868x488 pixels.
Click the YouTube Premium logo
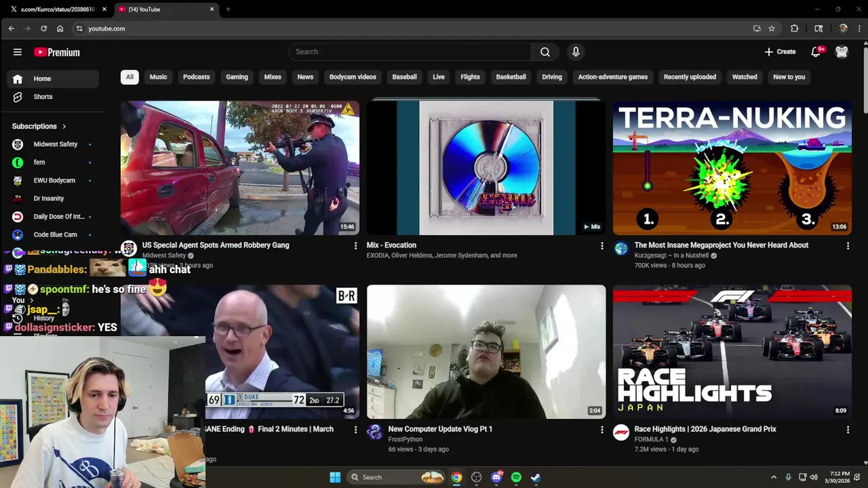coord(57,52)
